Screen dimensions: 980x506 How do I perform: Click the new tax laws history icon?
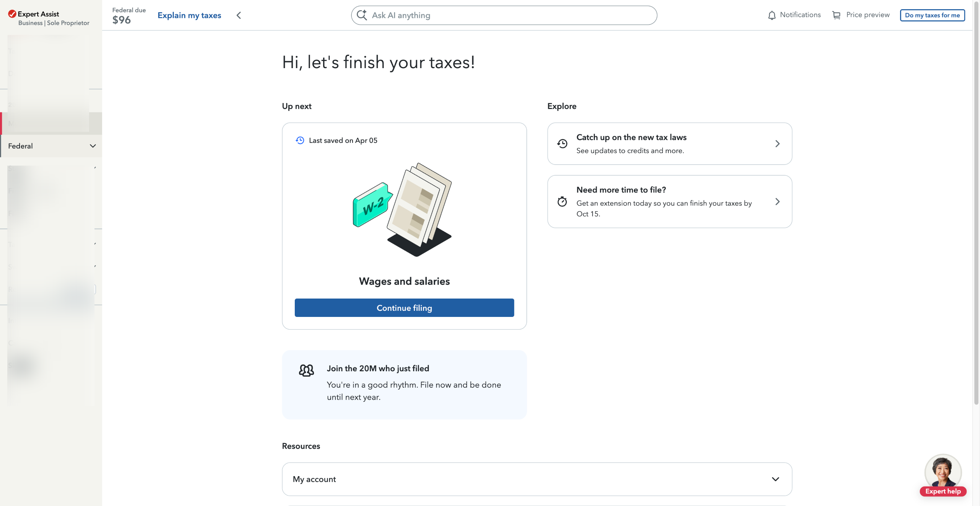pos(562,144)
